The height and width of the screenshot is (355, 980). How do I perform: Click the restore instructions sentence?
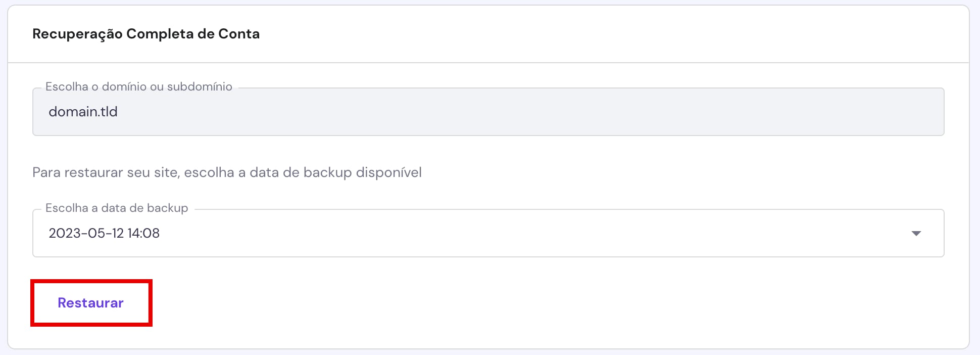[x=227, y=172]
